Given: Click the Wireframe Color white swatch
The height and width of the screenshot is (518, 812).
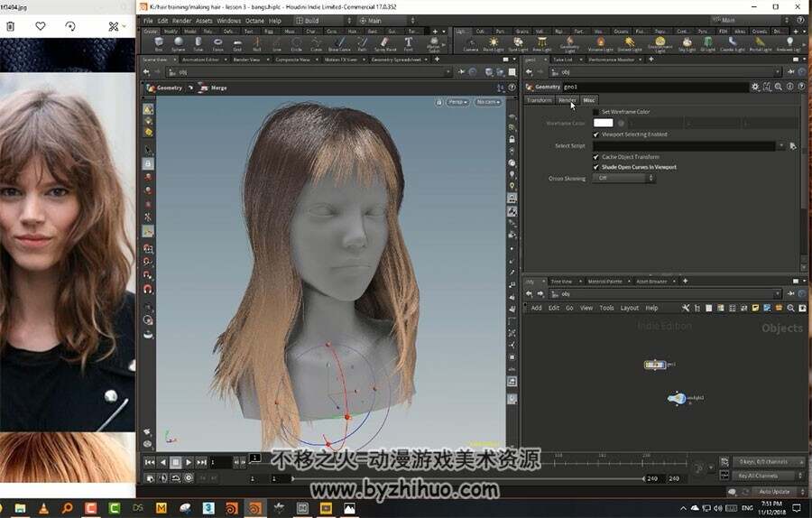Looking at the screenshot, I should point(603,124).
